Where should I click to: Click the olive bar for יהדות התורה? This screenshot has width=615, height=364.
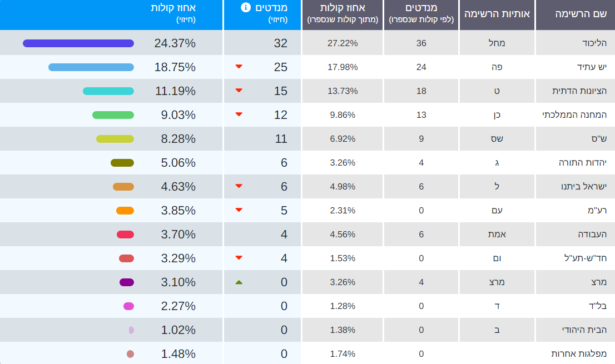pyautogui.click(x=122, y=163)
